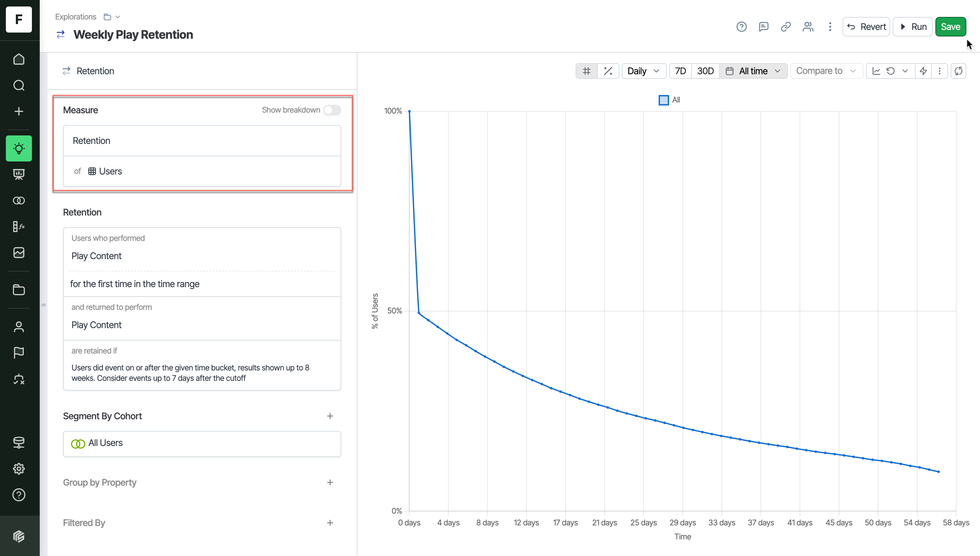Screen dimensions: 980x556
Task: Click the F workspace logo
Action: click(19, 19)
